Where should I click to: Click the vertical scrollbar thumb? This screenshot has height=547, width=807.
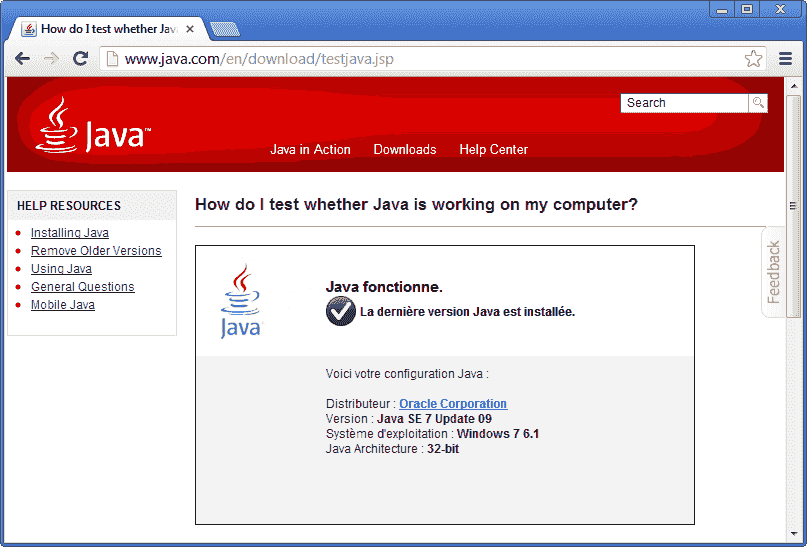click(x=794, y=206)
